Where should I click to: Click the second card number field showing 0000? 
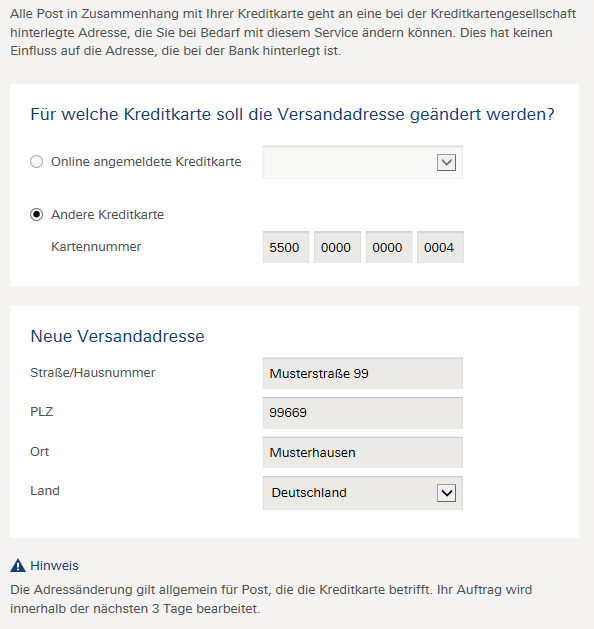[337, 247]
